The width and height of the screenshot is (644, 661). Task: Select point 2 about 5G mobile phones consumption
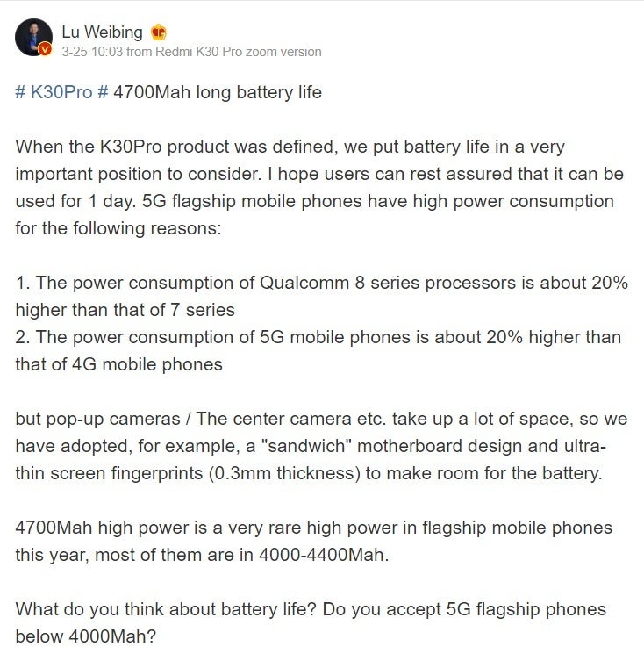pyautogui.click(x=318, y=351)
